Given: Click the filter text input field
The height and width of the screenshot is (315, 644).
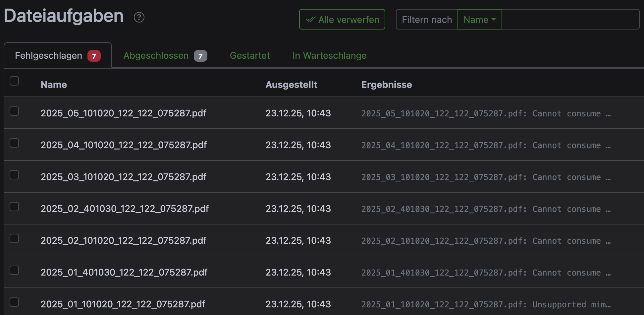Looking at the screenshot, I should tap(570, 20).
